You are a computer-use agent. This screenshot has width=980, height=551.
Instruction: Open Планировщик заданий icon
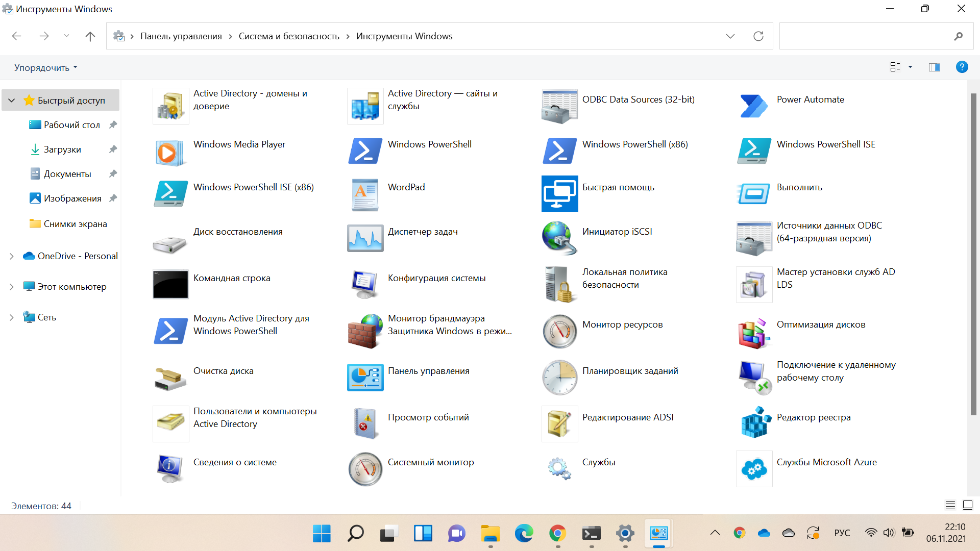pyautogui.click(x=559, y=378)
